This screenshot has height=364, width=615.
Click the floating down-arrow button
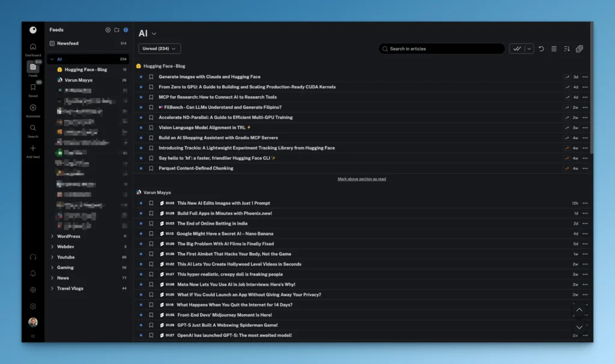tap(580, 327)
